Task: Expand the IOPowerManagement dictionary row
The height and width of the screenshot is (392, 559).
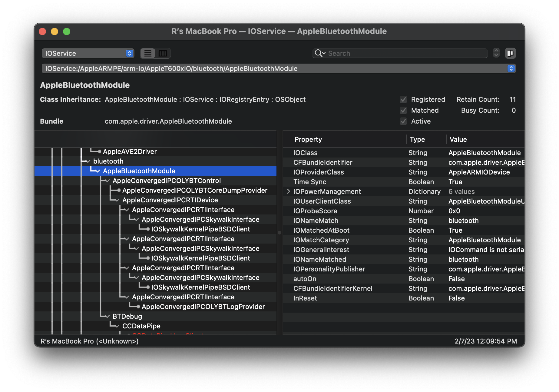Action: click(x=289, y=191)
